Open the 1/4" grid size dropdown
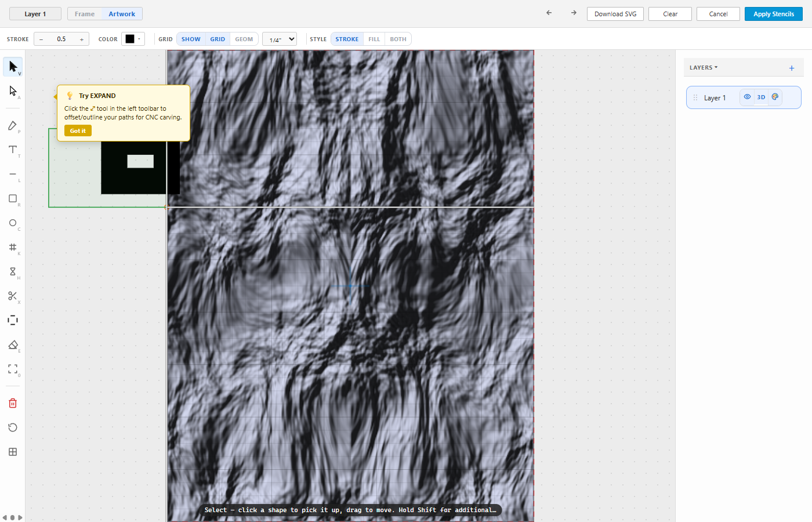 pos(280,39)
